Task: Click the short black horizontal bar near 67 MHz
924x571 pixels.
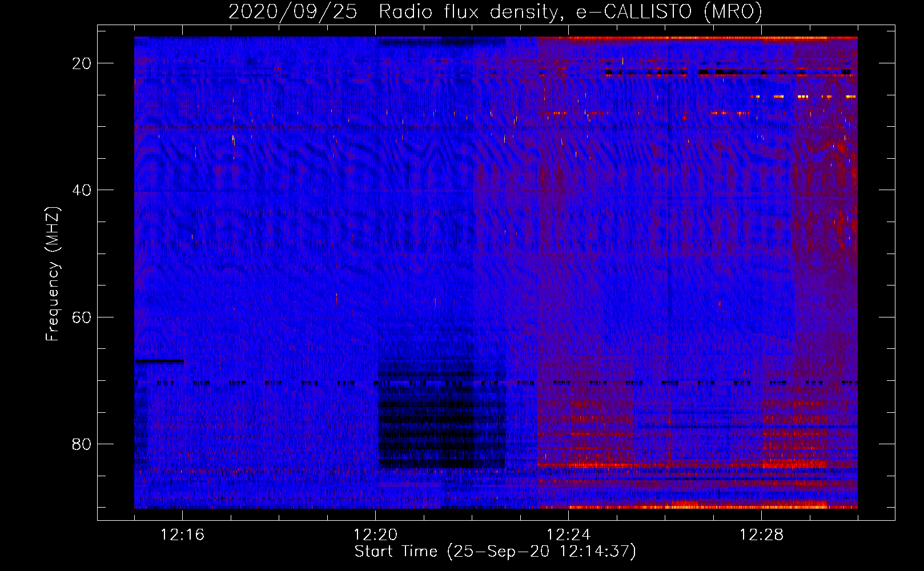Action: [x=159, y=361]
